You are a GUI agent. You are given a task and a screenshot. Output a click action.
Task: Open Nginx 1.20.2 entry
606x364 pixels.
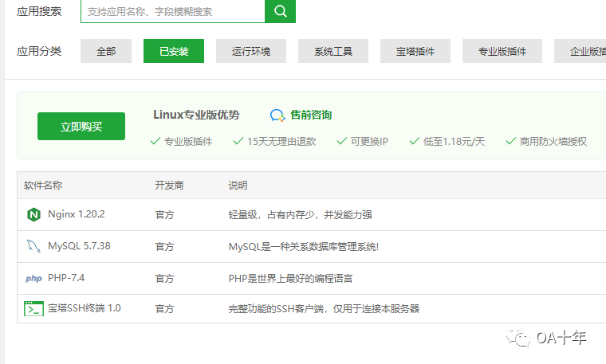coord(76,214)
